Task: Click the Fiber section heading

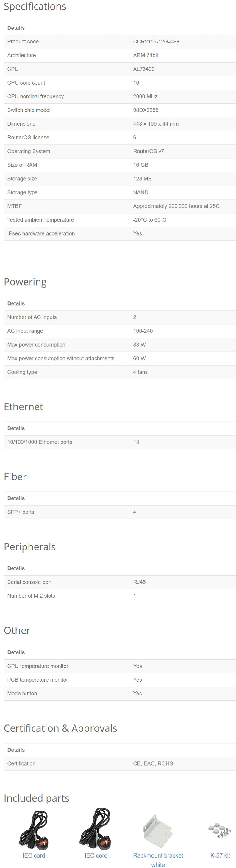Action: [x=15, y=477]
